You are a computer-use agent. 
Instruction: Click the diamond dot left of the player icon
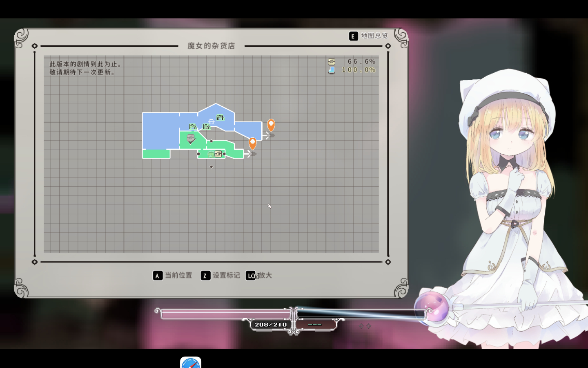tap(198, 154)
